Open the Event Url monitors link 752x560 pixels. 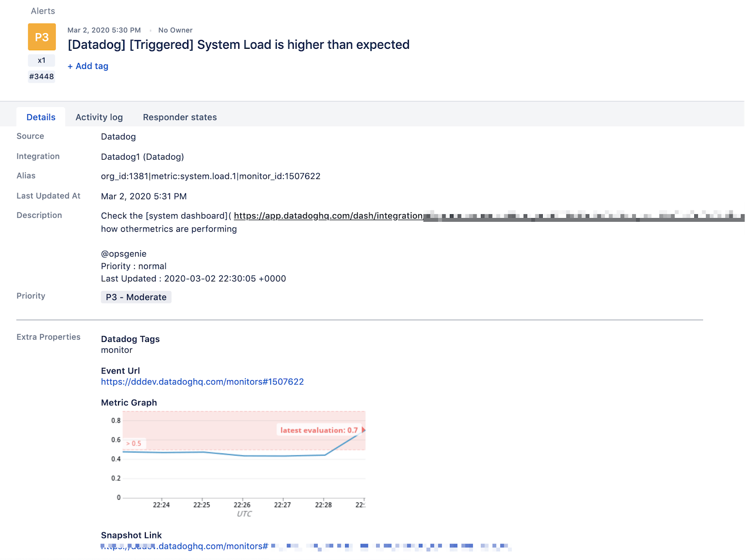pos(202,382)
